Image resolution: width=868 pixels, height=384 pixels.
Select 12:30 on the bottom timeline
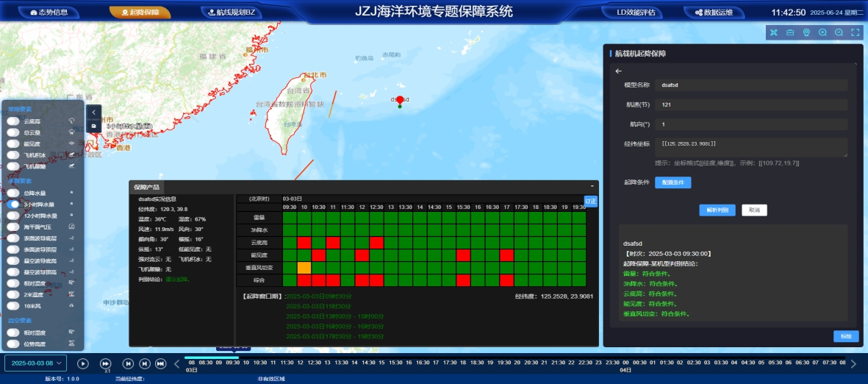point(313,363)
